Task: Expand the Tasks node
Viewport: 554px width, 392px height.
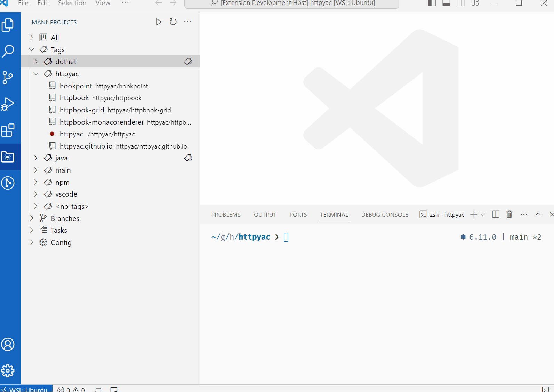Action: click(32, 230)
